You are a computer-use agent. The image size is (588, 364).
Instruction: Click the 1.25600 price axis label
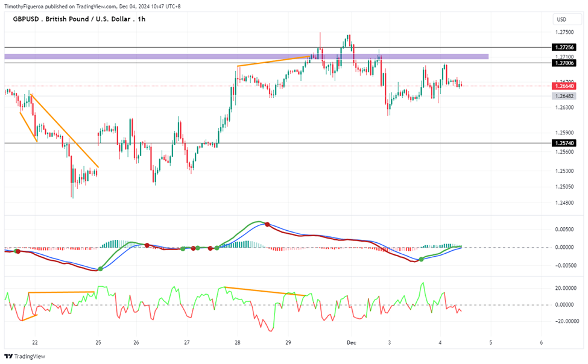coord(564,152)
